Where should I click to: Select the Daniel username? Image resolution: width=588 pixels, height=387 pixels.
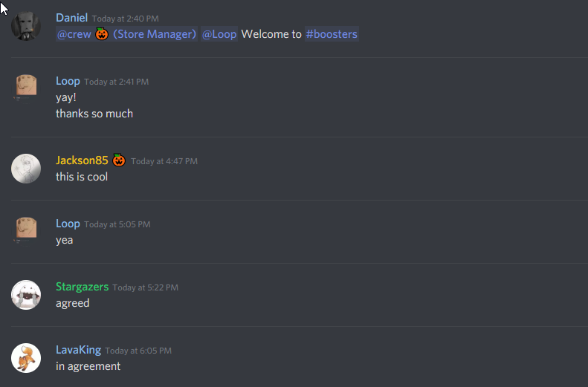tap(71, 18)
